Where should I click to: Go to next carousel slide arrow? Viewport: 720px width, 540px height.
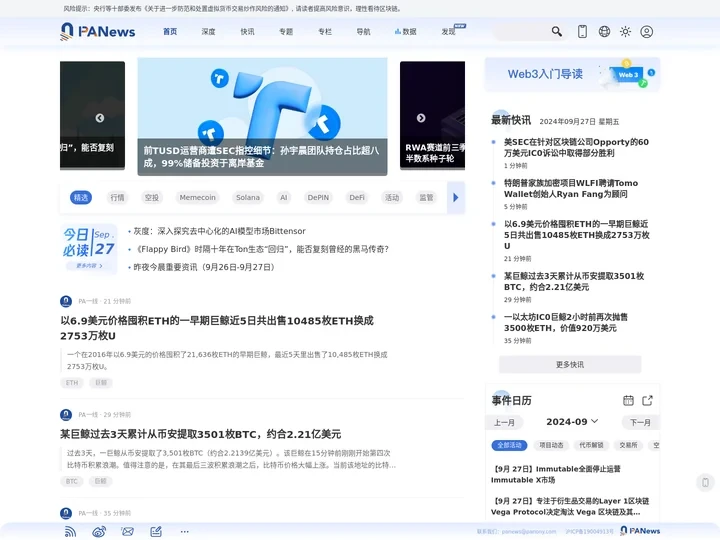(x=421, y=118)
